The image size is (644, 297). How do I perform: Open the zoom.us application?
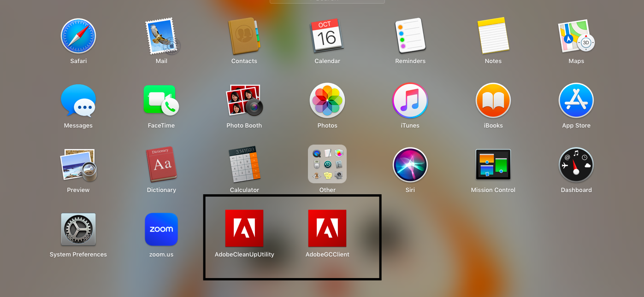(x=161, y=229)
